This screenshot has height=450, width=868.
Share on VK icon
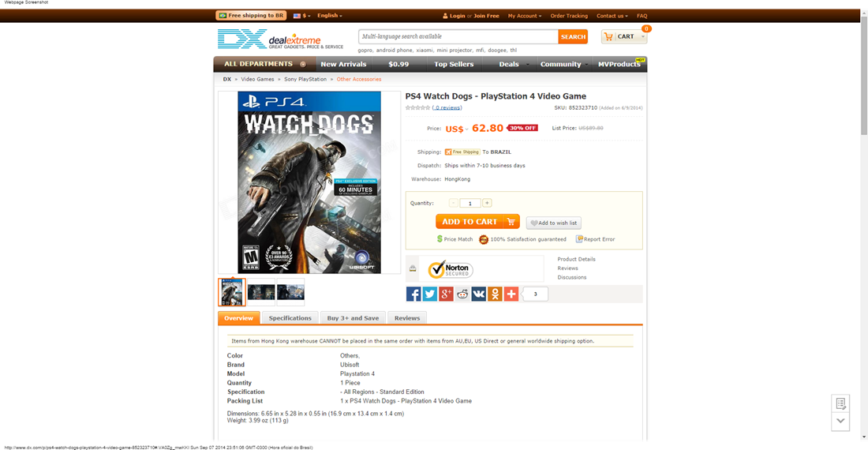pyautogui.click(x=478, y=294)
